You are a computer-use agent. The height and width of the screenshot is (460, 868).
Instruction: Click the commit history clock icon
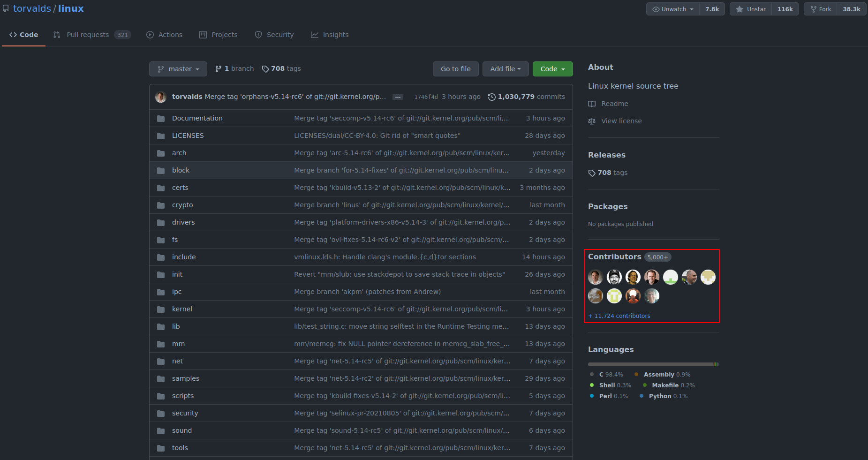491,97
